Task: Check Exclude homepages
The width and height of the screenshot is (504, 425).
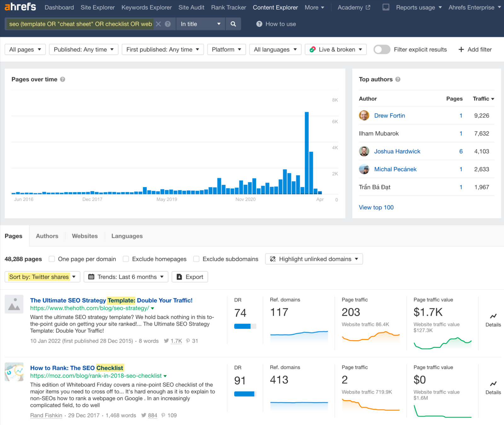Action: (126, 259)
